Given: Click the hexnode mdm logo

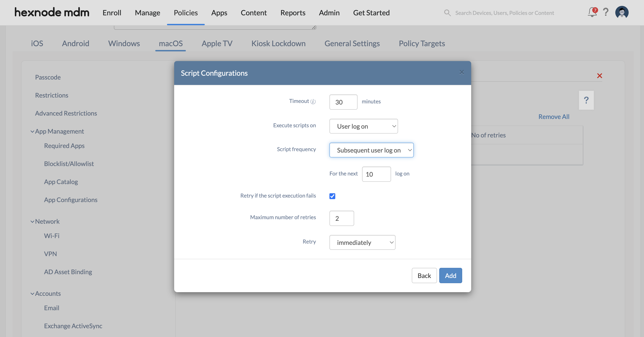Looking at the screenshot, I should (52, 12).
